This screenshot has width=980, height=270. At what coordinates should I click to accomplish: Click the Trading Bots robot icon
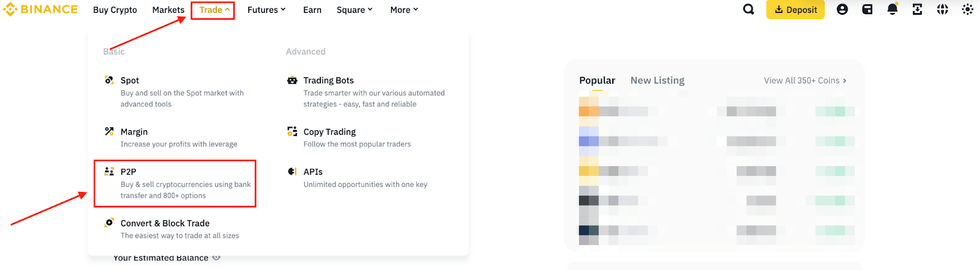[x=292, y=81]
